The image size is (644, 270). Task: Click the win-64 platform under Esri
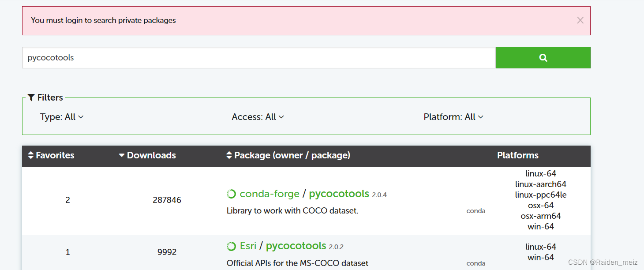tap(541, 257)
